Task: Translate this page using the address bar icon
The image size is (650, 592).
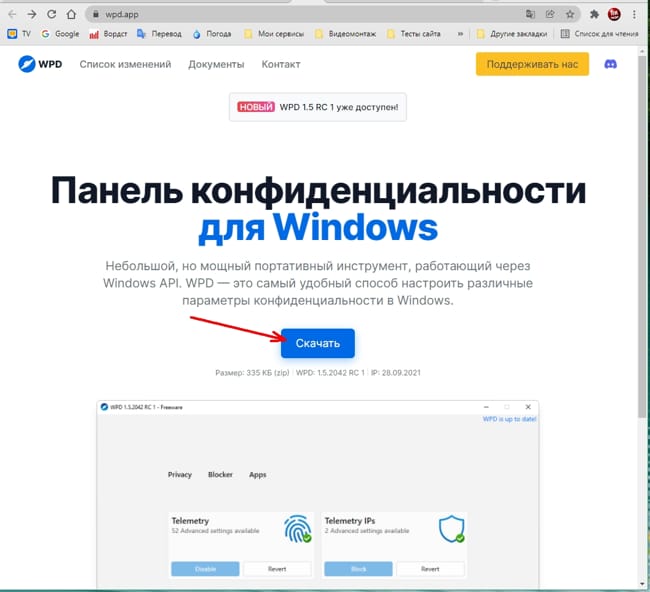Action: [530, 14]
